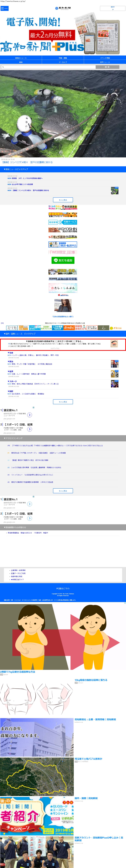
Task: Open 10kg程度の脂肪は簡単に落ちる ad
Action: pyautogui.click(x=91, y=680)
